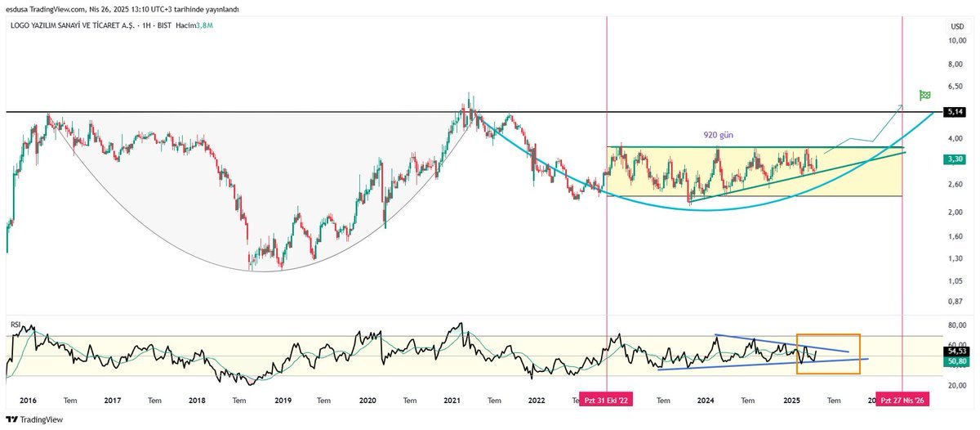Select the 2018 time axis label
Screen dimensions: 980x430
[x=197, y=401]
